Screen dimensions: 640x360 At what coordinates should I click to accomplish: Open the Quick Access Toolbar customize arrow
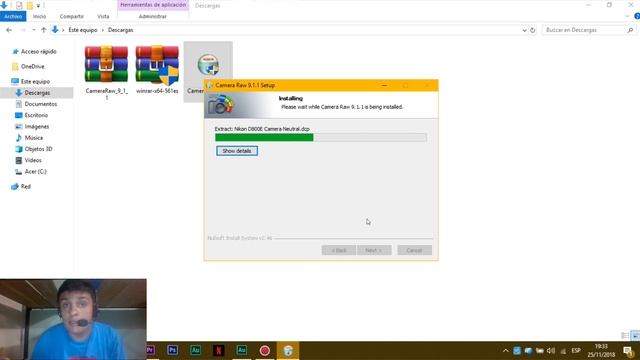[x=38, y=5]
